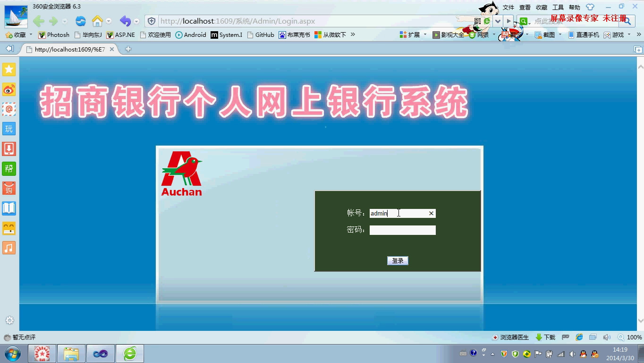Toggle sidebar with the collapse arrow left of tabs
Viewport: 644px width, 363px height.
(9, 49)
